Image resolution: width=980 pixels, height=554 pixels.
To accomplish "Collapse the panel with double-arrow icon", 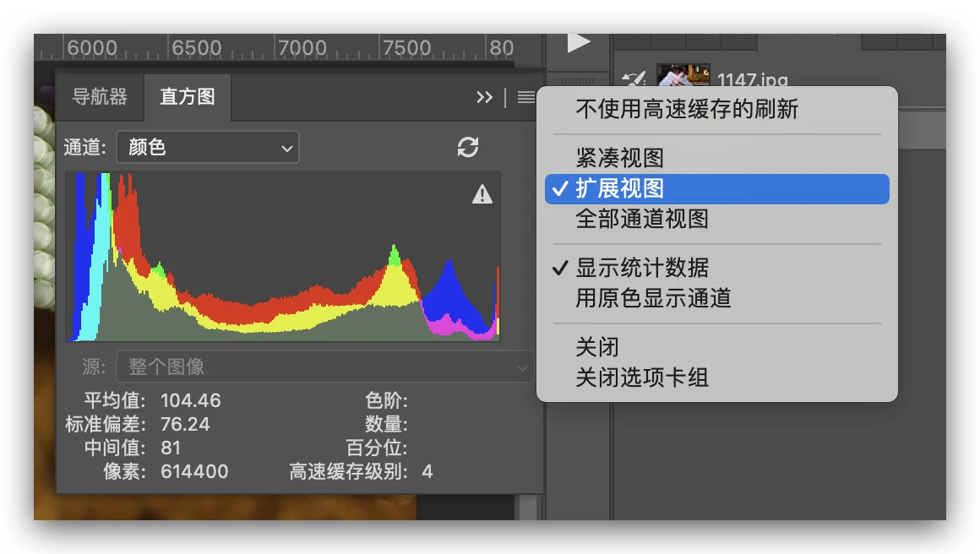I will [484, 98].
